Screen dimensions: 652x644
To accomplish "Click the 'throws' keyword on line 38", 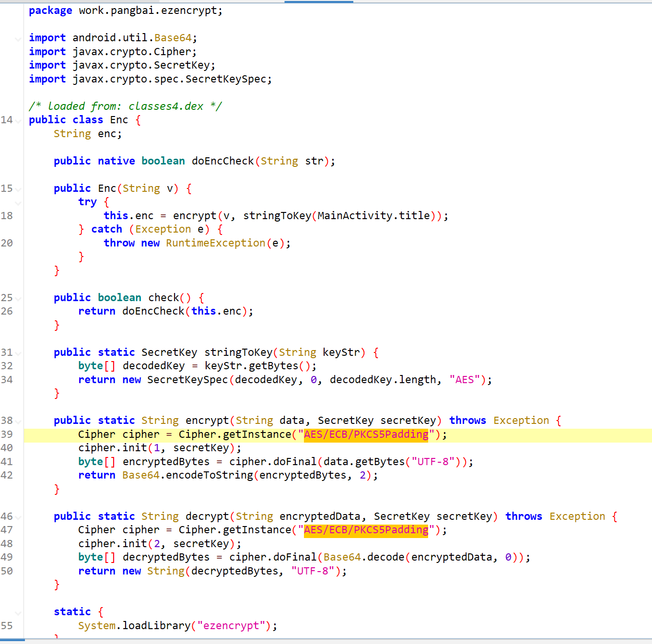I will click(468, 421).
